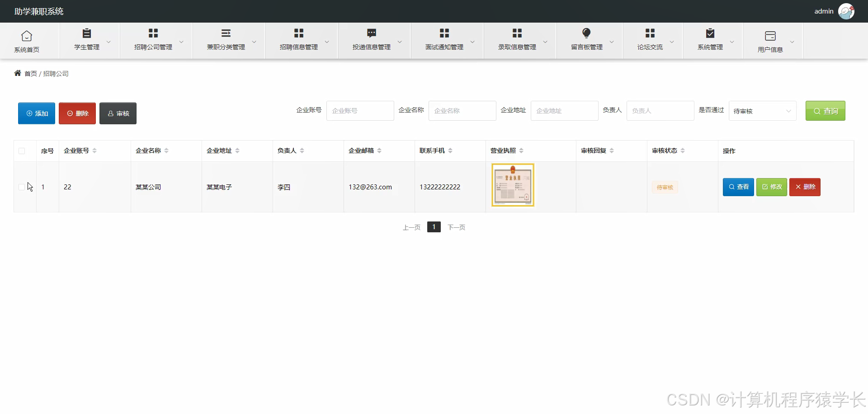
Task: Open the 是否通过 status dropdown
Action: [763, 111]
